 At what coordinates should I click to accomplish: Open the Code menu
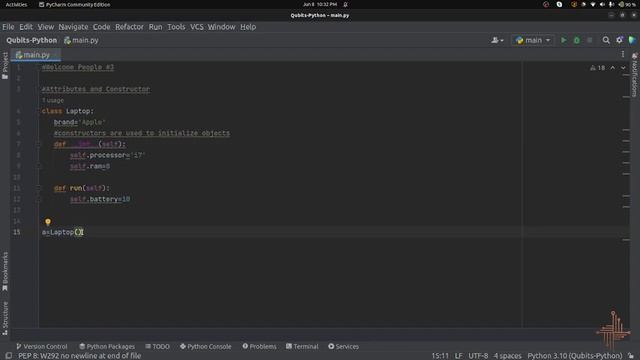point(101,27)
